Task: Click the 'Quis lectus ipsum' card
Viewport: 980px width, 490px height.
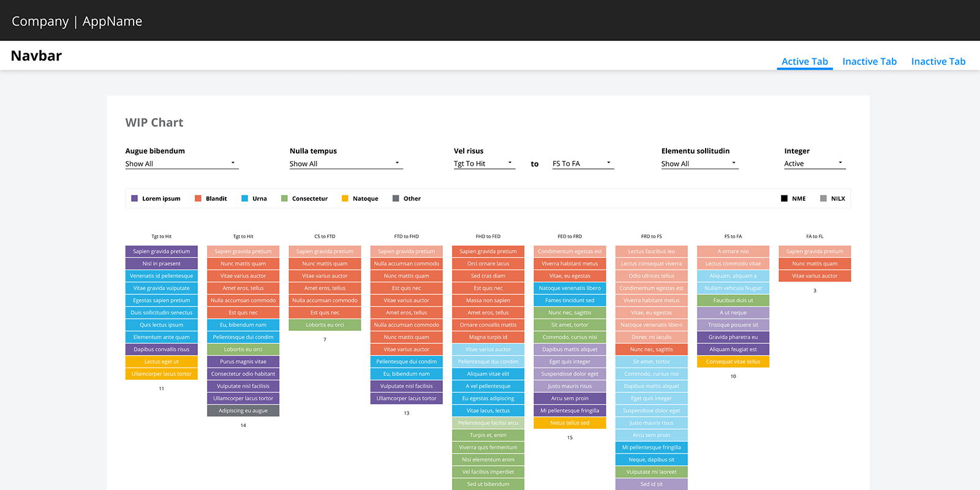Action: tap(162, 325)
